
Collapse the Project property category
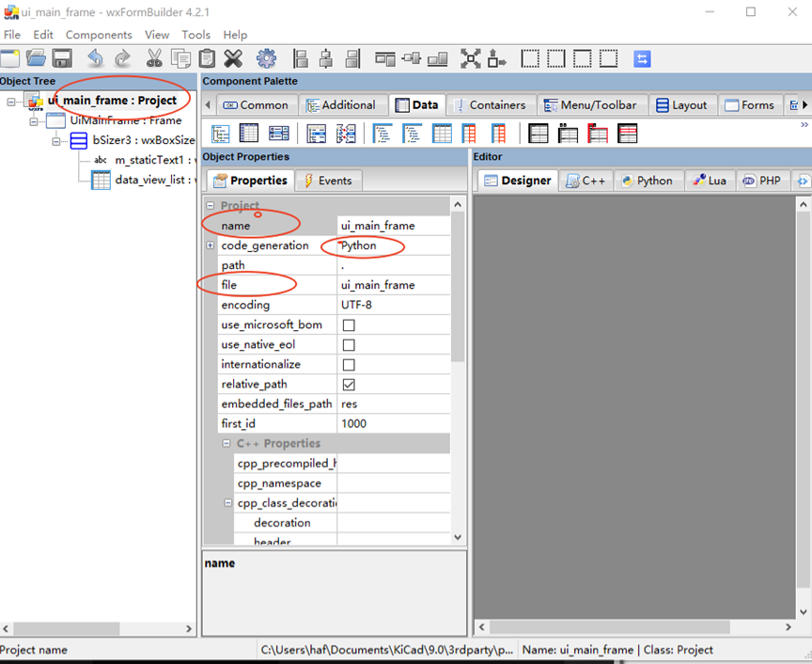coord(211,205)
